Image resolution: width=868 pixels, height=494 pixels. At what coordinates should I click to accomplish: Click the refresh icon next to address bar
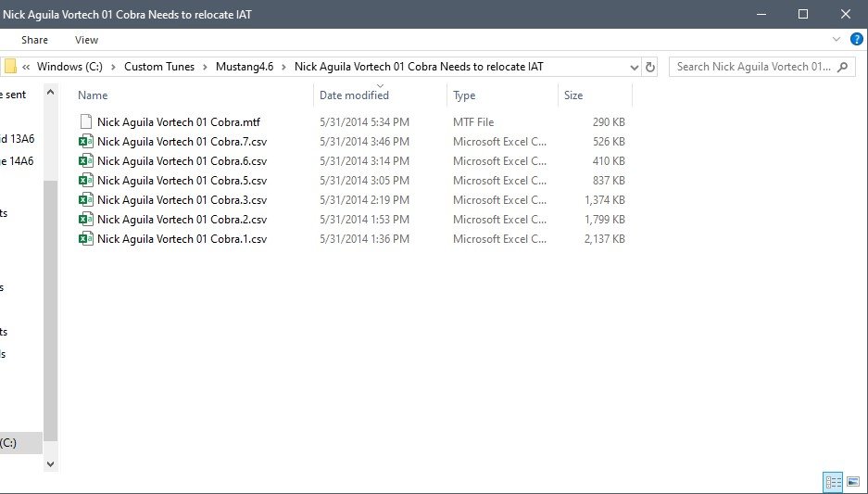(x=650, y=67)
